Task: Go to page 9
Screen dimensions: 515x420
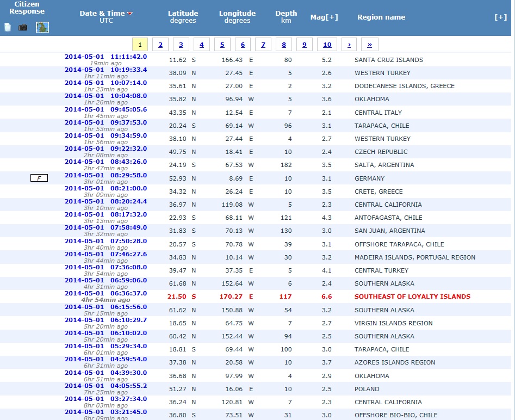Action: click(305, 45)
